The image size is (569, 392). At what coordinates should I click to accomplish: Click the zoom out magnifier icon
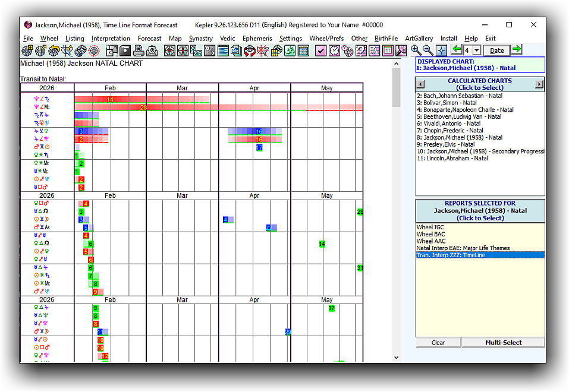[428, 50]
